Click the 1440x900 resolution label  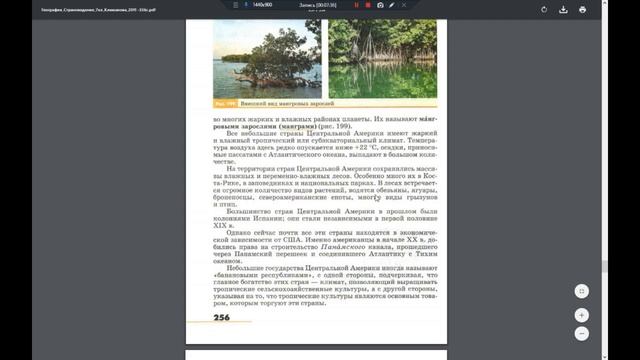click(x=262, y=4)
